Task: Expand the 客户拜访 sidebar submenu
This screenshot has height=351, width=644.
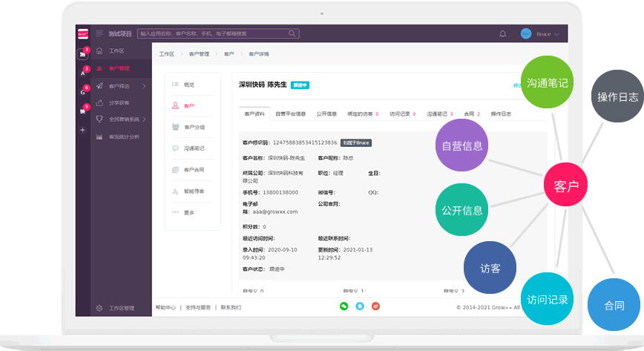Action: pyautogui.click(x=143, y=86)
